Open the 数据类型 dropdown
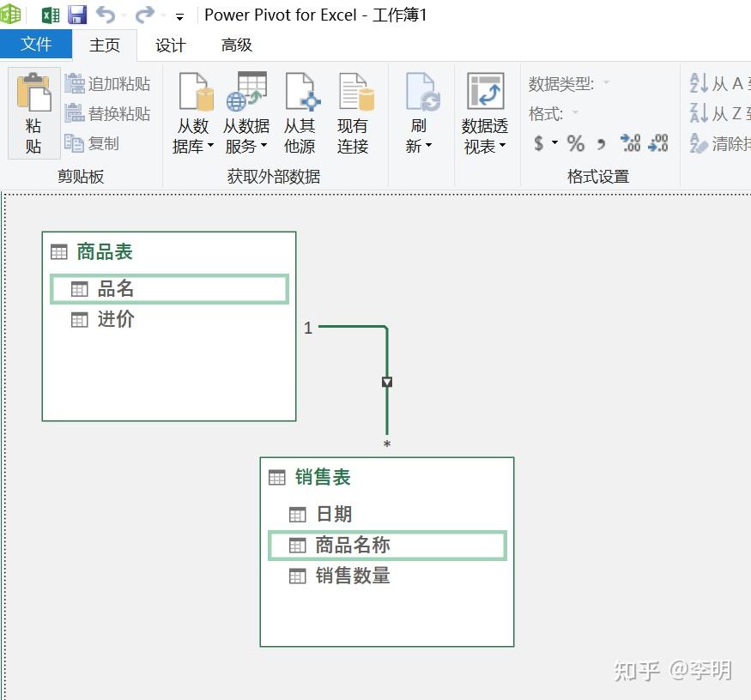Viewport: 751px width, 700px height. pos(606,82)
